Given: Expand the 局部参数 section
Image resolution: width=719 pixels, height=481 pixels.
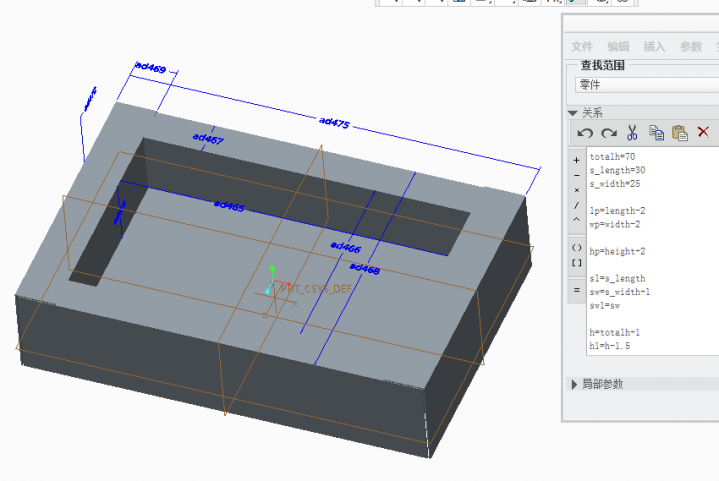Looking at the screenshot, I should [574, 384].
